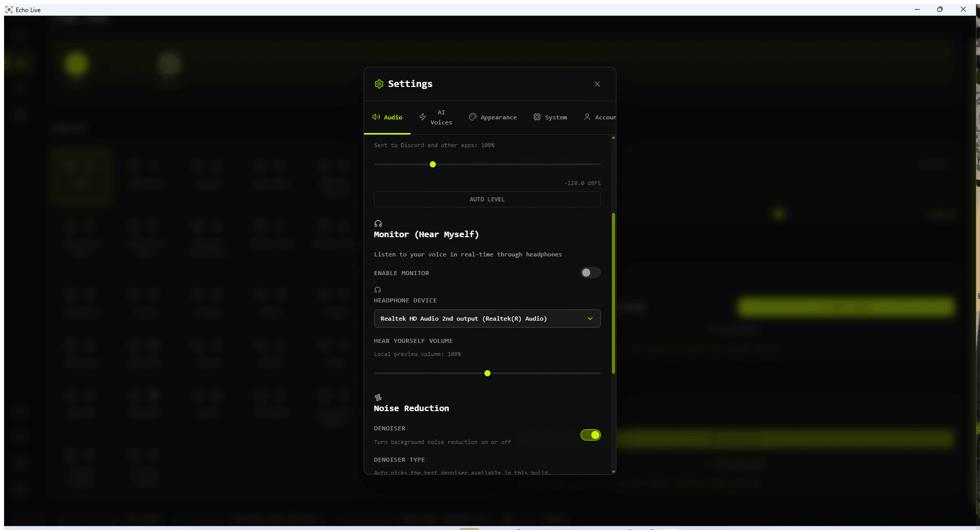Click the DENOISER TYPE label
The image size is (980, 530).
(x=399, y=460)
